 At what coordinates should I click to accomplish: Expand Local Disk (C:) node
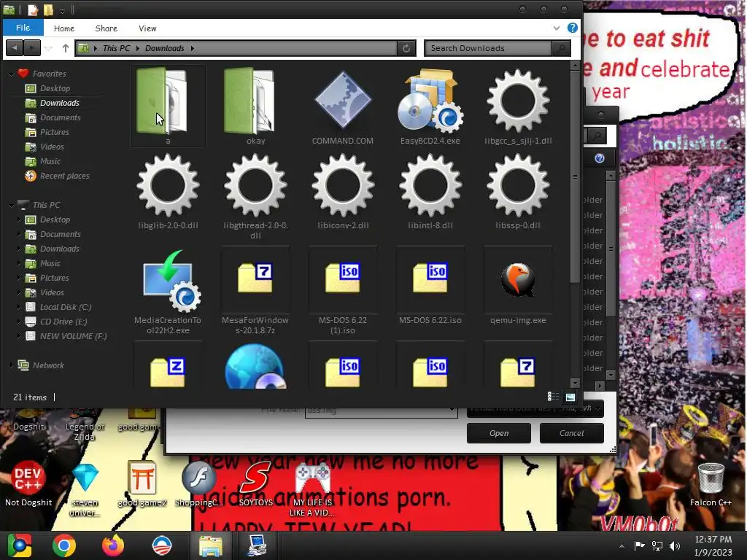tap(18, 307)
